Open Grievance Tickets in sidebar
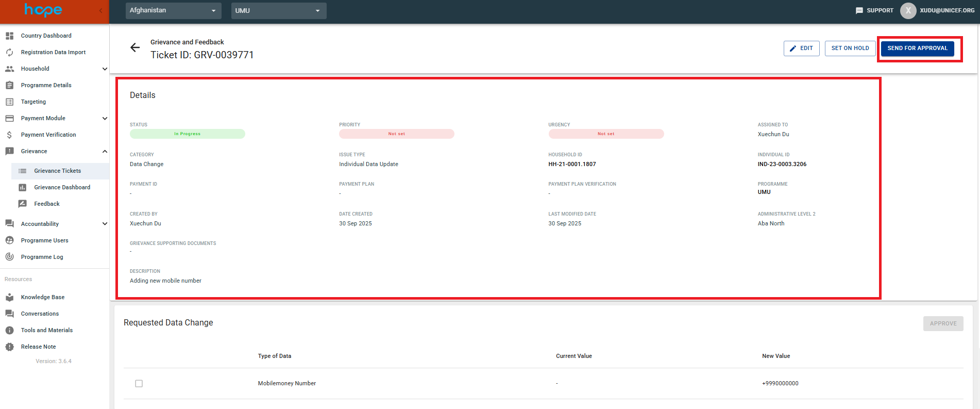The image size is (980, 409). click(57, 171)
